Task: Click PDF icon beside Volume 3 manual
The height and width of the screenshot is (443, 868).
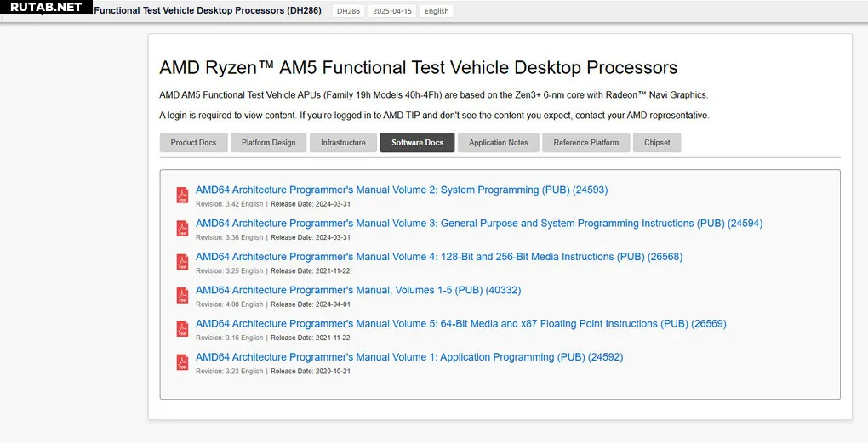Action: (182, 229)
